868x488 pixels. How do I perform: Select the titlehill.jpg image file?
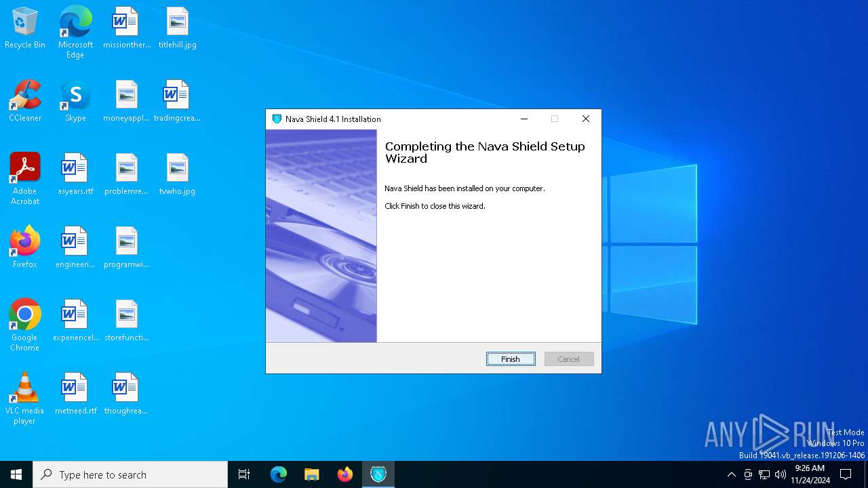(x=177, y=28)
